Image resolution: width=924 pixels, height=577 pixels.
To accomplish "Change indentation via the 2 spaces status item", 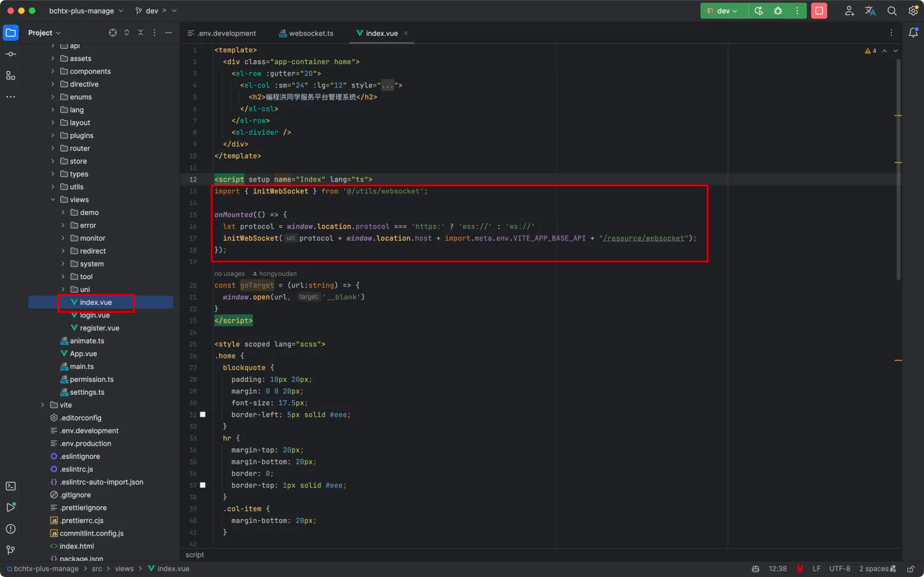I will pyautogui.click(x=875, y=568).
